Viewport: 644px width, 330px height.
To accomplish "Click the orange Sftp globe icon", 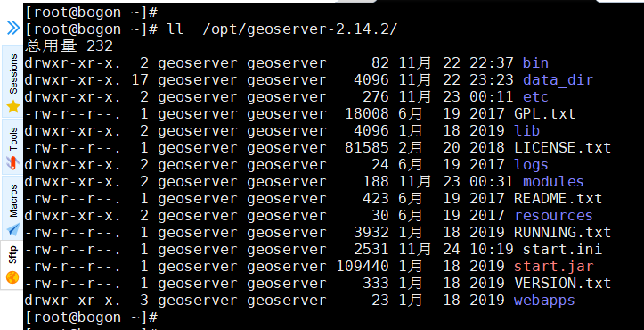I will [13, 277].
